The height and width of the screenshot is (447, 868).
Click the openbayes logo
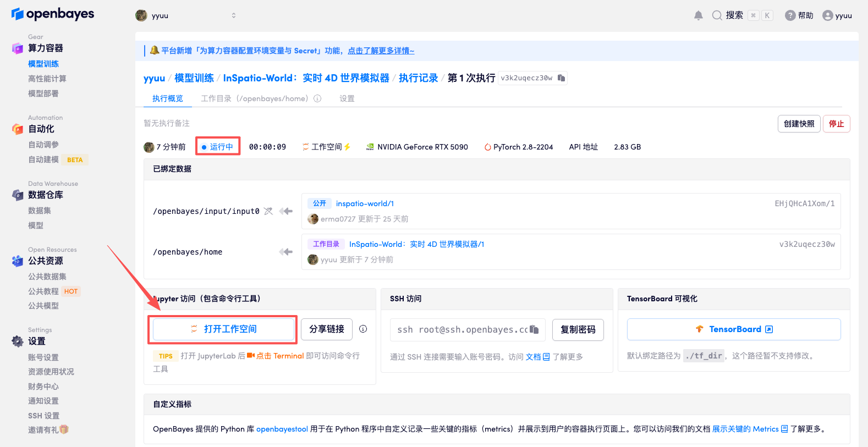click(x=53, y=14)
